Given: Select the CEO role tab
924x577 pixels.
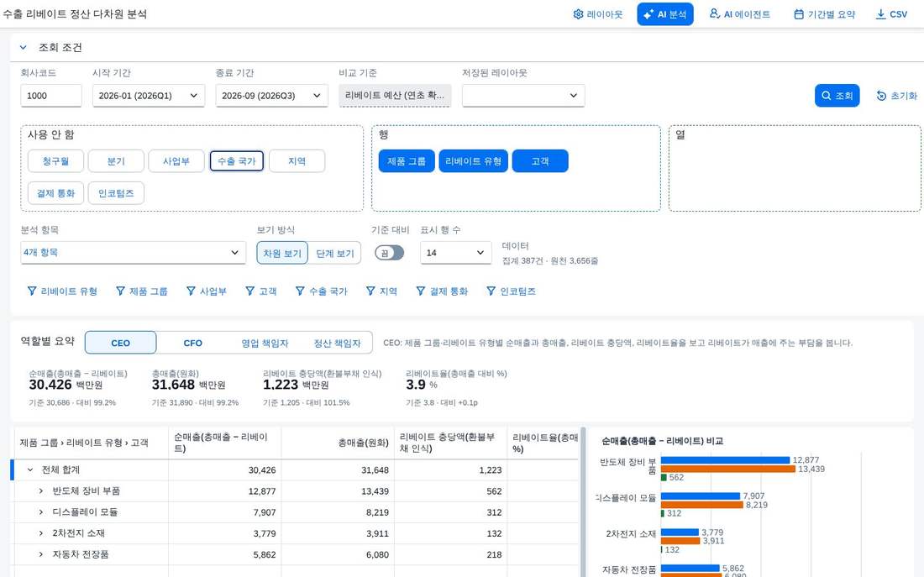Looking at the screenshot, I should click(x=121, y=343).
